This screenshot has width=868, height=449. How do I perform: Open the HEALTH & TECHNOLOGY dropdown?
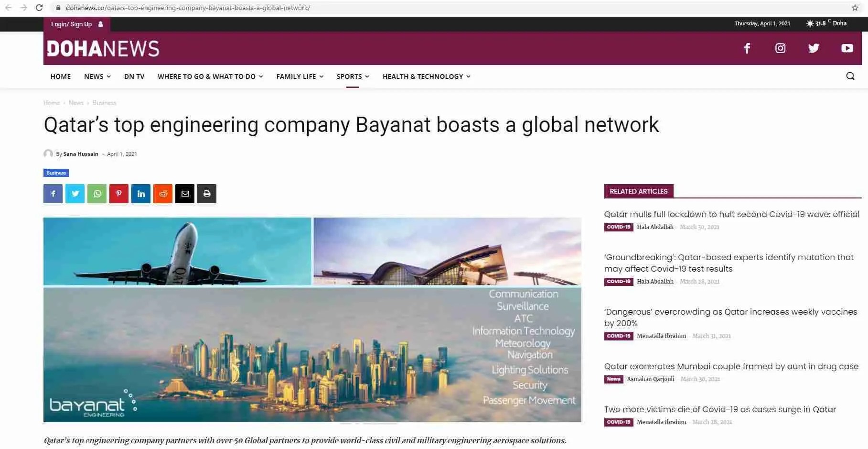(x=425, y=76)
